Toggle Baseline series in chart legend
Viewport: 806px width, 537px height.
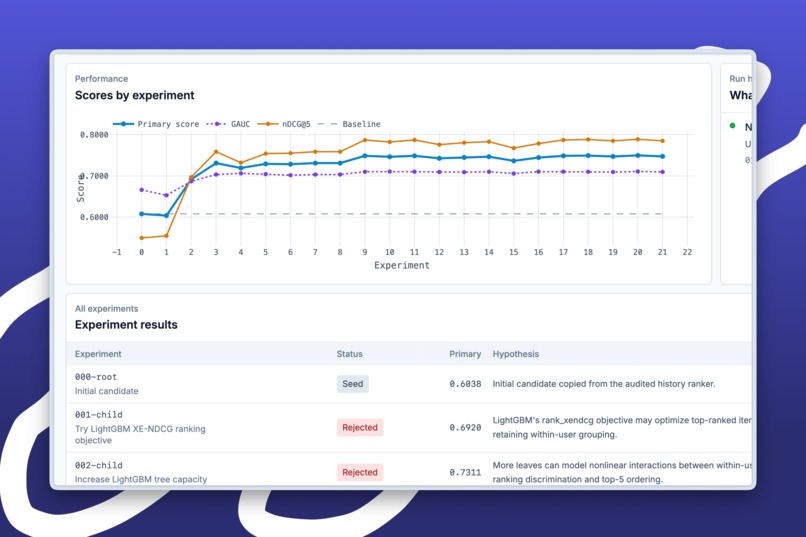[x=349, y=124]
